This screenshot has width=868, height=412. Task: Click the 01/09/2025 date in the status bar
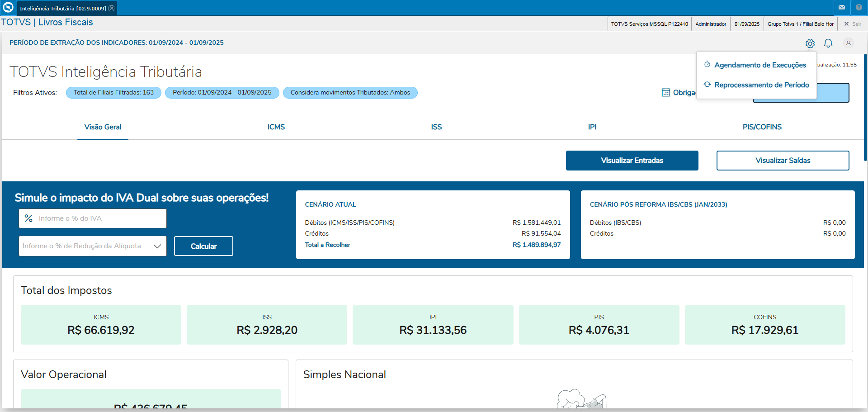(747, 24)
